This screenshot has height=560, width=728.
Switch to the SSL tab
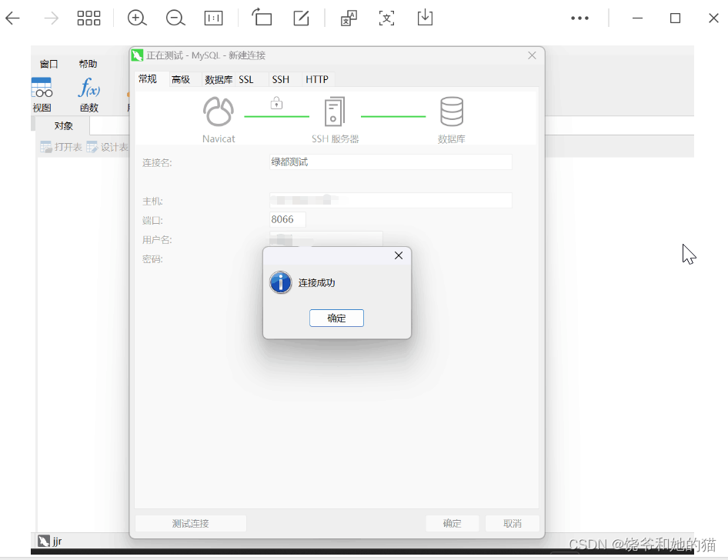[246, 79]
